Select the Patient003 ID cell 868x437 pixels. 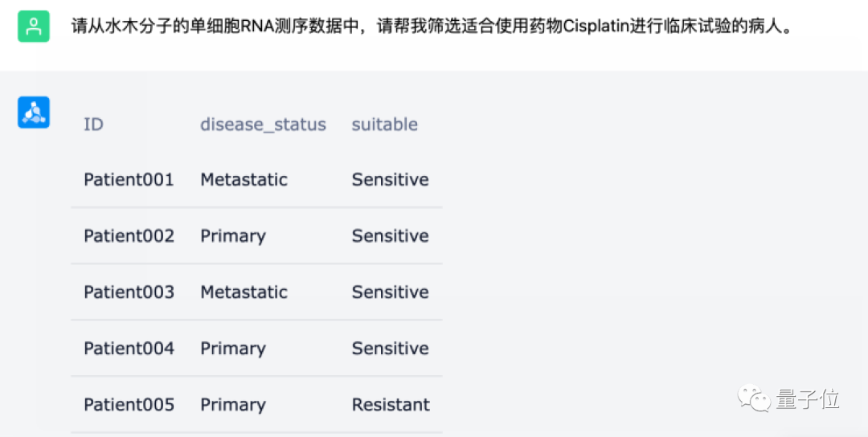129,292
